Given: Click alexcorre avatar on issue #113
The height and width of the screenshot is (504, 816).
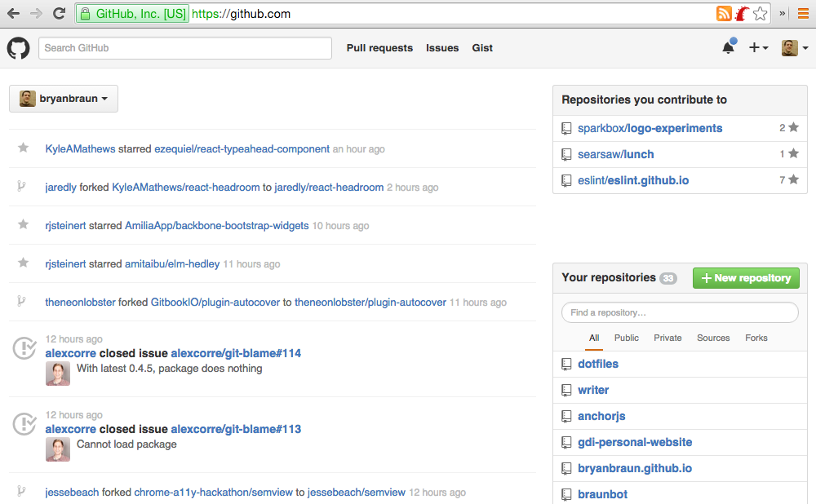Looking at the screenshot, I should click(58, 449).
